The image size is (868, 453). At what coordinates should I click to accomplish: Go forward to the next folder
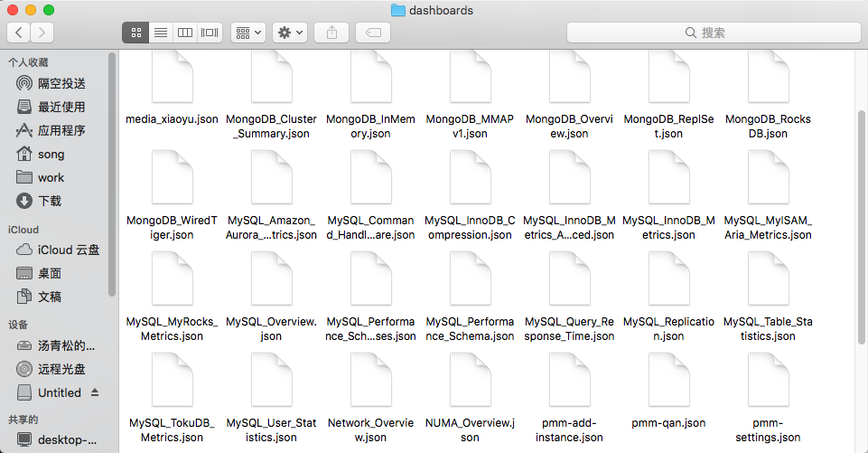coord(42,33)
